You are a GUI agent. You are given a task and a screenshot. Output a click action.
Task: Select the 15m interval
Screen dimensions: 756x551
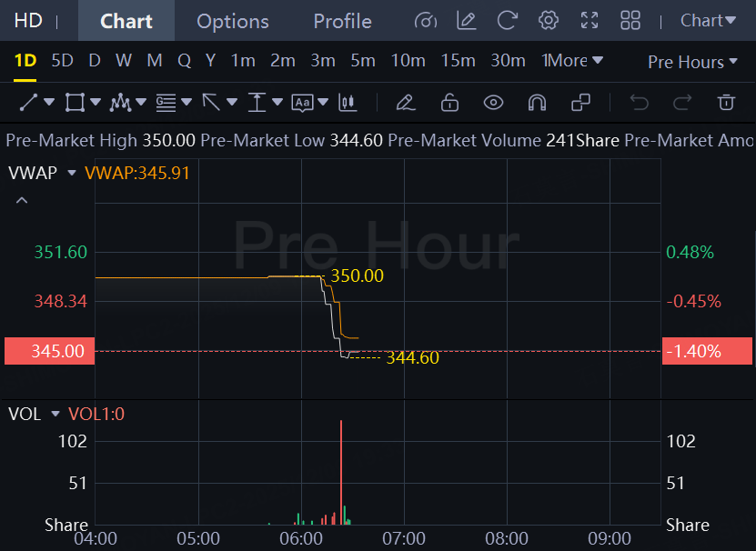458,60
